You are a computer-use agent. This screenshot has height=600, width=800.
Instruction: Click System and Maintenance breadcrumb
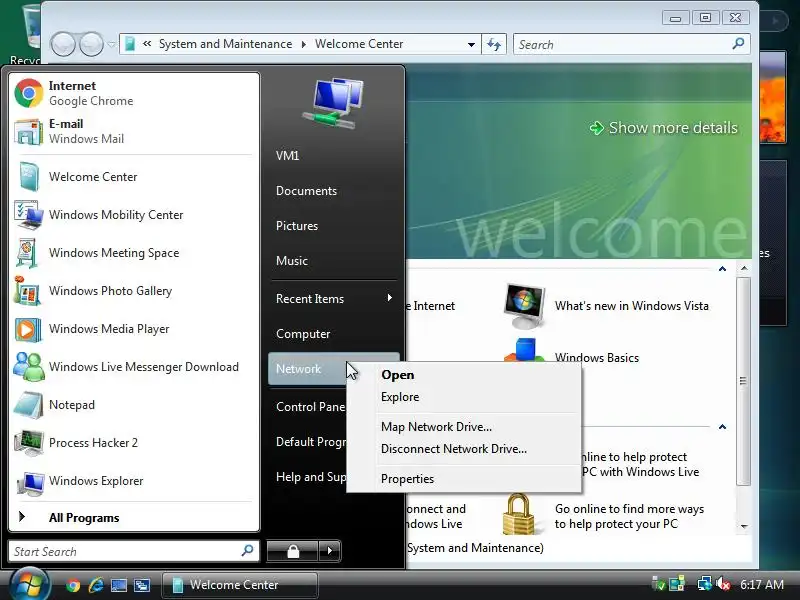tap(225, 44)
